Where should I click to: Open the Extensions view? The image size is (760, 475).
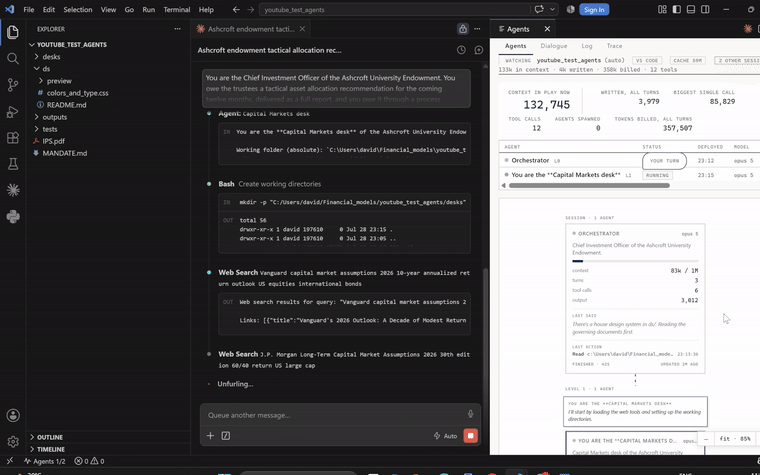pyautogui.click(x=13, y=138)
